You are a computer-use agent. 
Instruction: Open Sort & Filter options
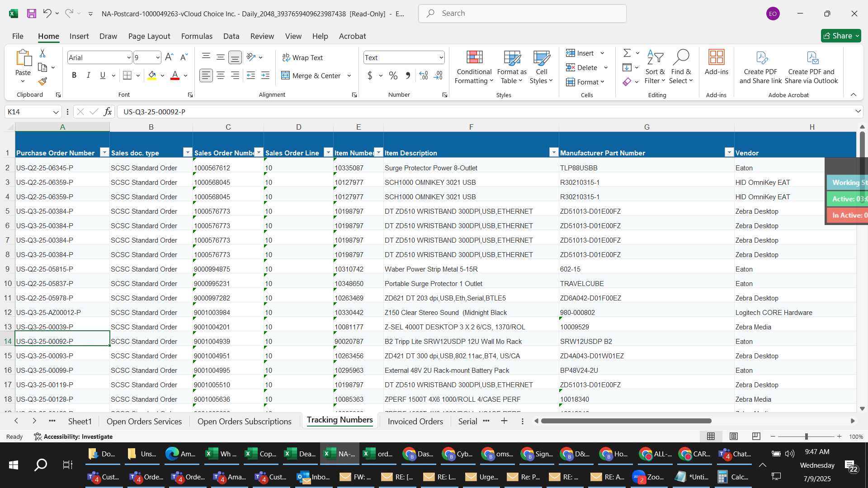point(655,67)
